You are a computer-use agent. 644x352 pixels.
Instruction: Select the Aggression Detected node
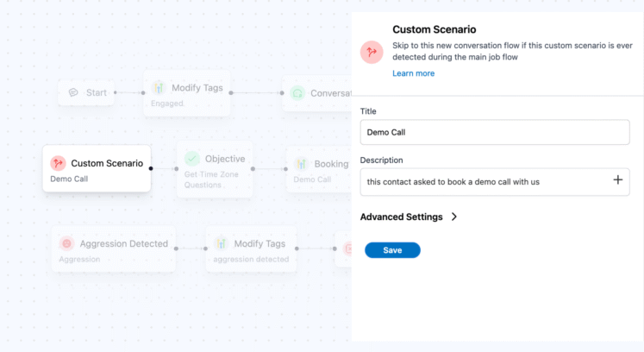coord(113,248)
